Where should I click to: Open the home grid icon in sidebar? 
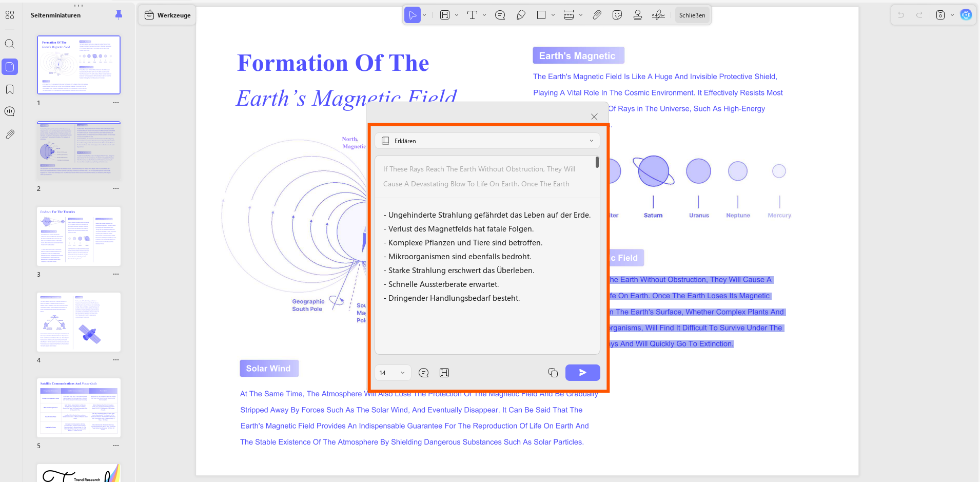(10, 15)
